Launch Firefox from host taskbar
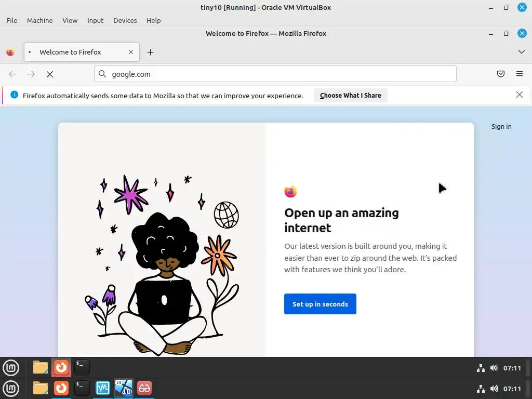This screenshot has height=399, width=532. (x=61, y=388)
